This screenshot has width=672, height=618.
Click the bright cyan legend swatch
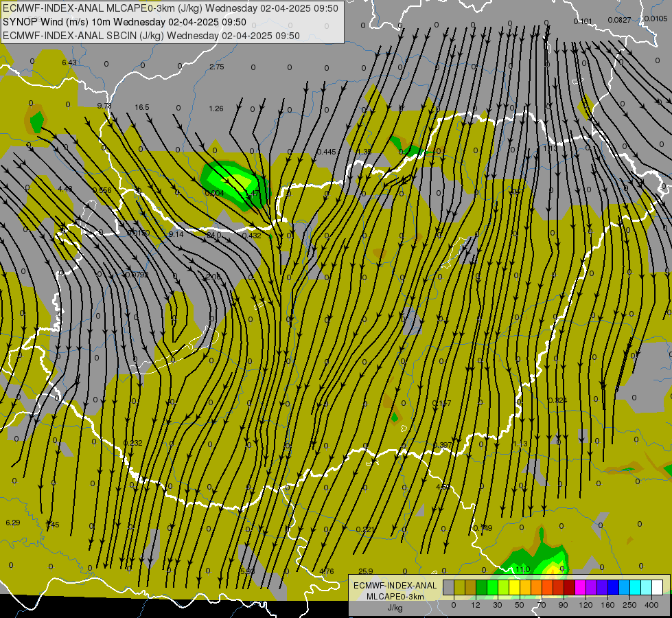coord(635,588)
